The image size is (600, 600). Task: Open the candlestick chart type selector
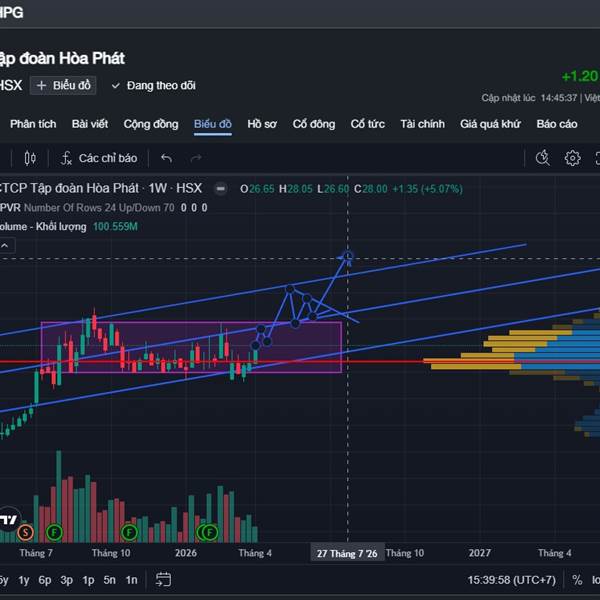tap(30, 158)
